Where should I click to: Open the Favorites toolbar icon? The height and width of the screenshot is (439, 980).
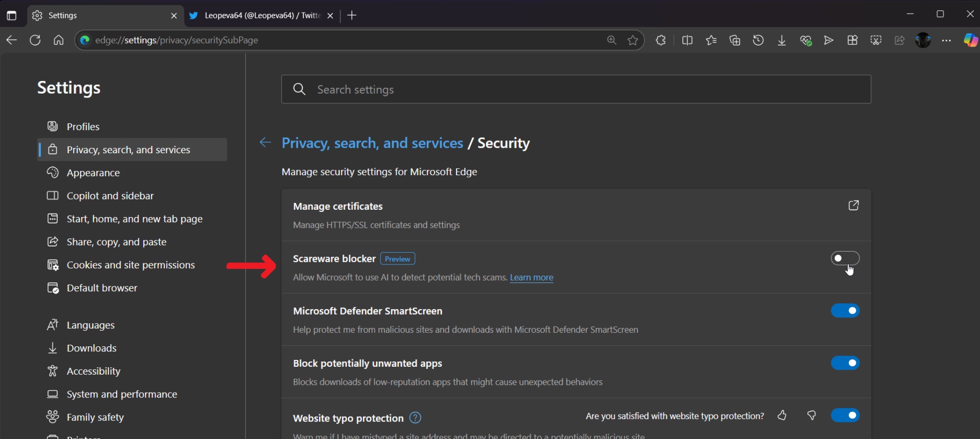pos(711,40)
